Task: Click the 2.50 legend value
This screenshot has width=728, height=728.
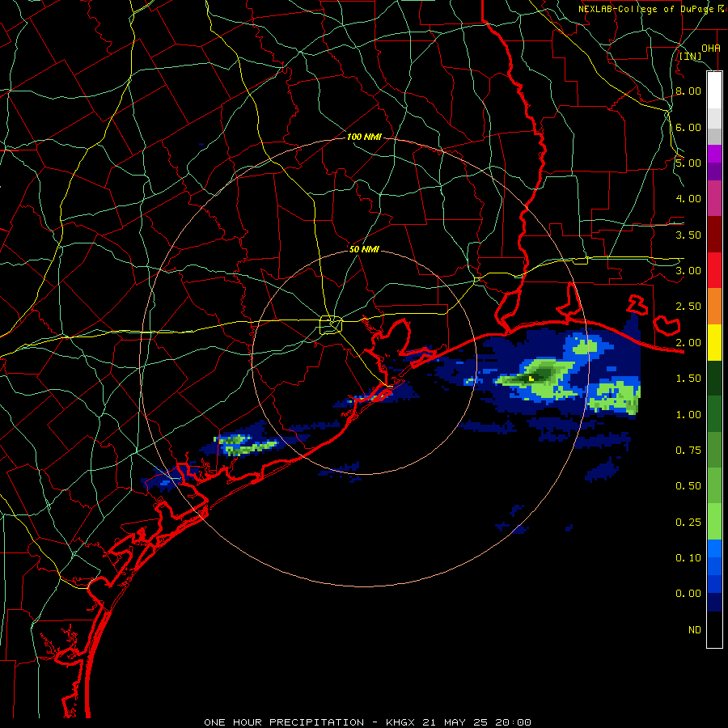Action: tap(688, 307)
